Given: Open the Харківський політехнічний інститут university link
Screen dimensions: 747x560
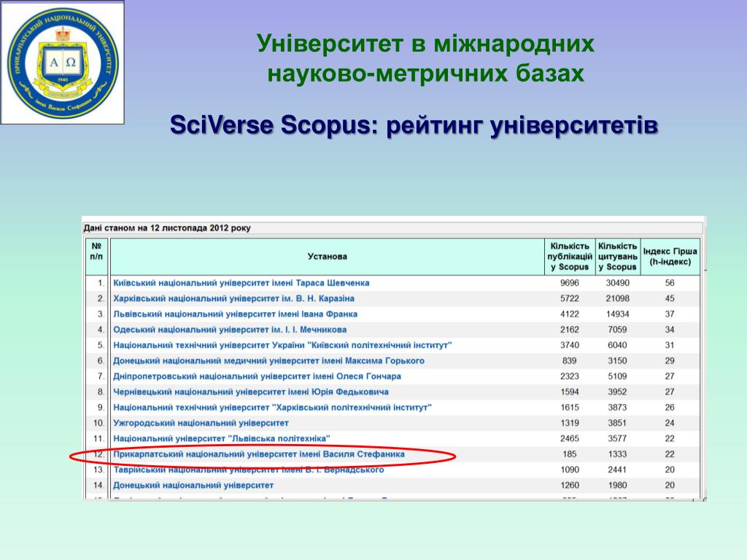Looking at the screenshot, I should [x=273, y=408].
